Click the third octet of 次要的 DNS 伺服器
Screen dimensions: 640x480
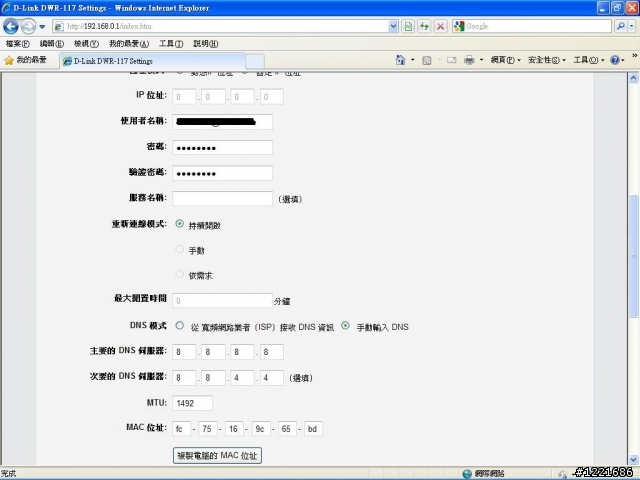click(x=242, y=378)
